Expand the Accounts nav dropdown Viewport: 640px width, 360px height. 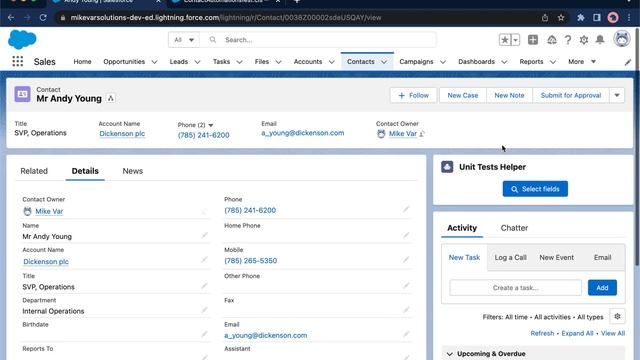point(331,62)
